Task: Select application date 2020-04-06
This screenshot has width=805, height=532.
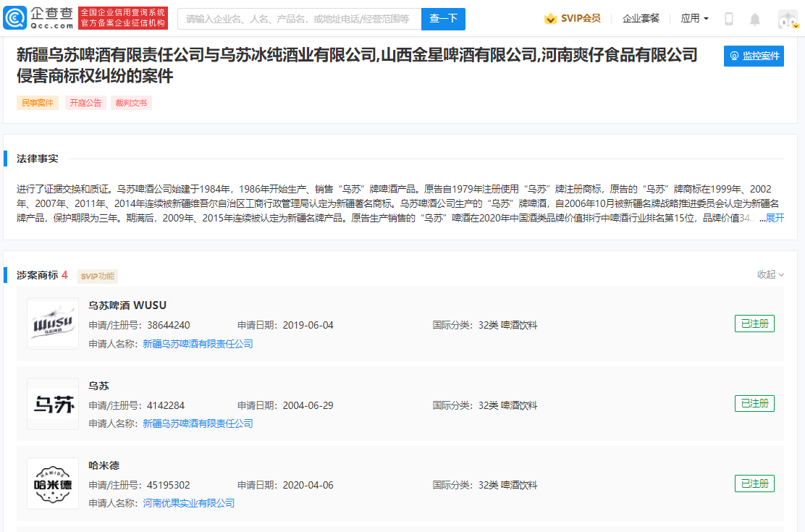Action: (308, 485)
